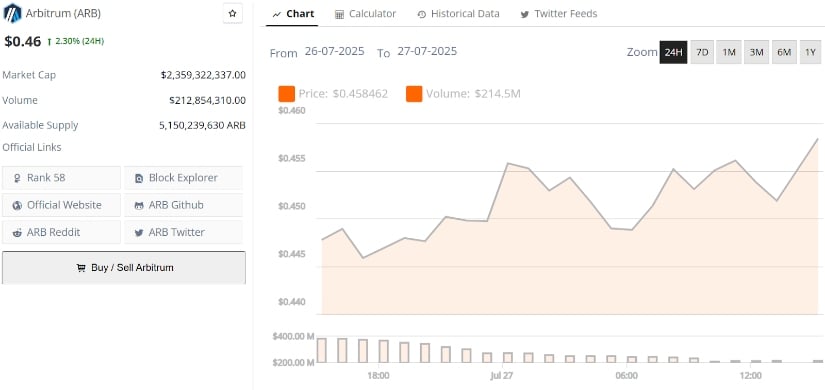Click the Volume value $212,854,310.00
The image size is (825, 390).
coord(207,101)
